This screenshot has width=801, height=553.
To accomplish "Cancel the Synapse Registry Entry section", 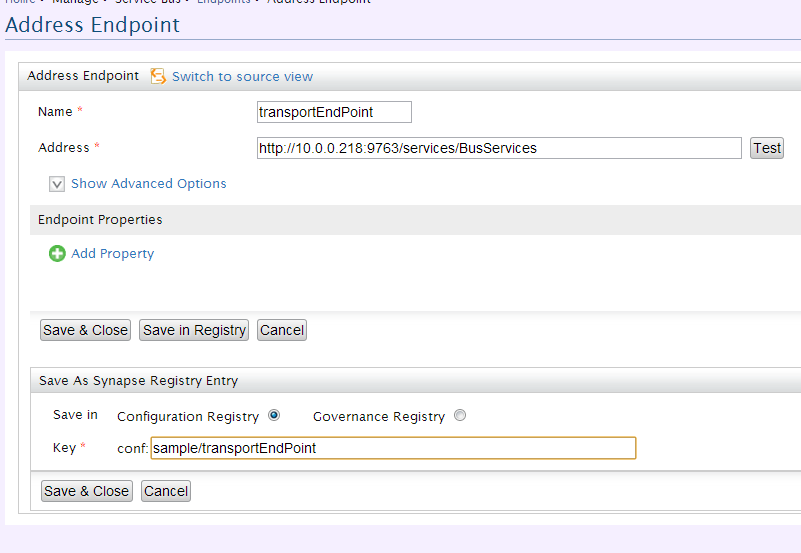I will pos(166,491).
